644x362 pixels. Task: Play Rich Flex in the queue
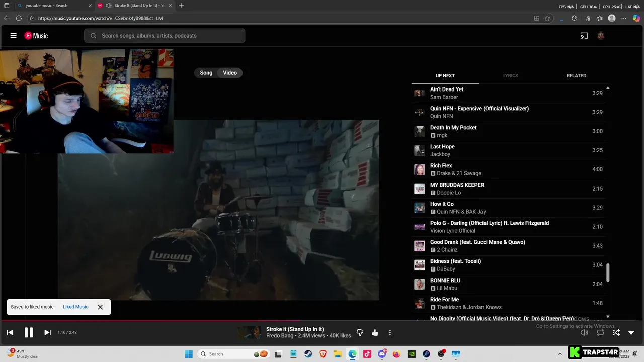(x=508, y=169)
